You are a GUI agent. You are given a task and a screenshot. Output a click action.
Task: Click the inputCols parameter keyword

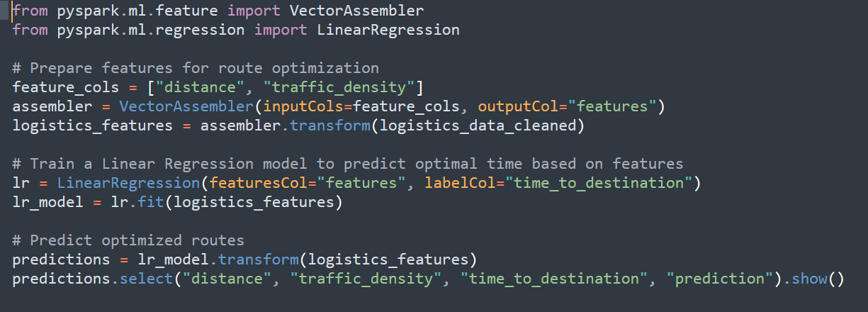tap(303, 106)
